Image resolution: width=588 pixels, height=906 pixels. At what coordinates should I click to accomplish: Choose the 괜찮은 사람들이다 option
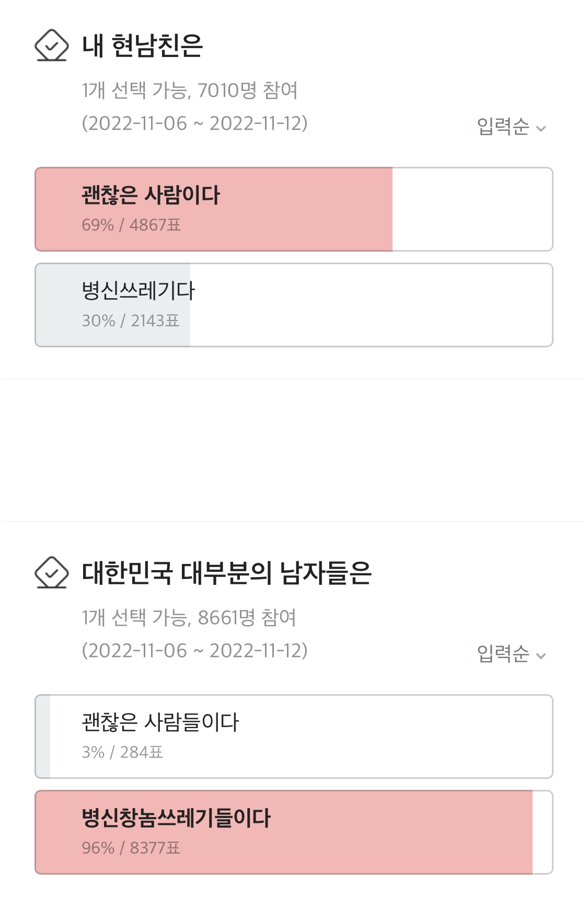293,737
